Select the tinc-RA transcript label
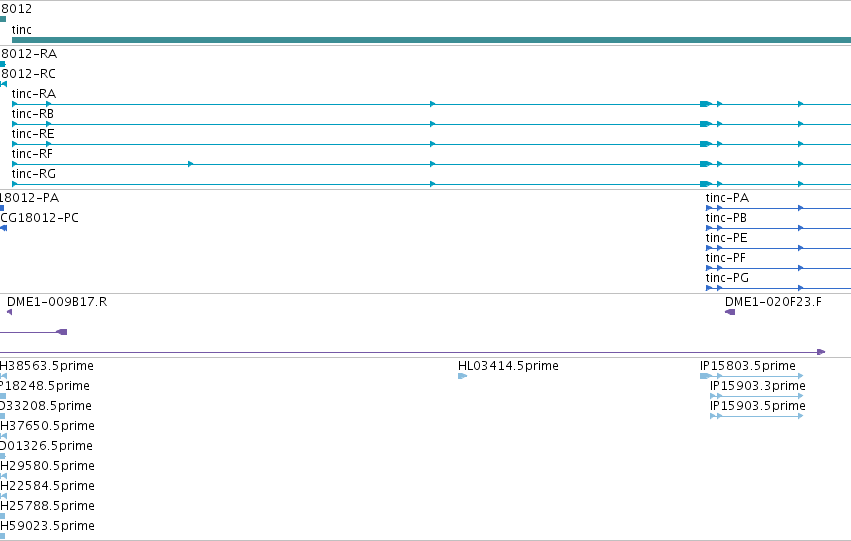Viewport: 851px width, 541px height. pyautogui.click(x=34, y=94)
